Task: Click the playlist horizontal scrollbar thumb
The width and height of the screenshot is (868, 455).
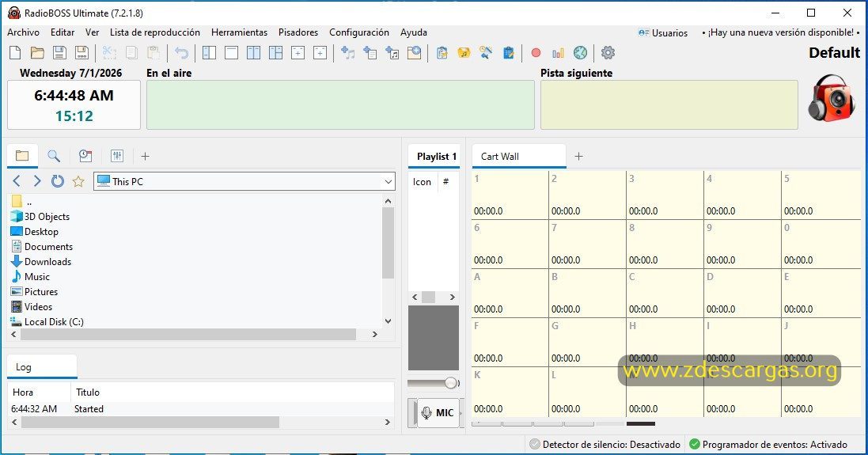Action: tap(429, 298)
